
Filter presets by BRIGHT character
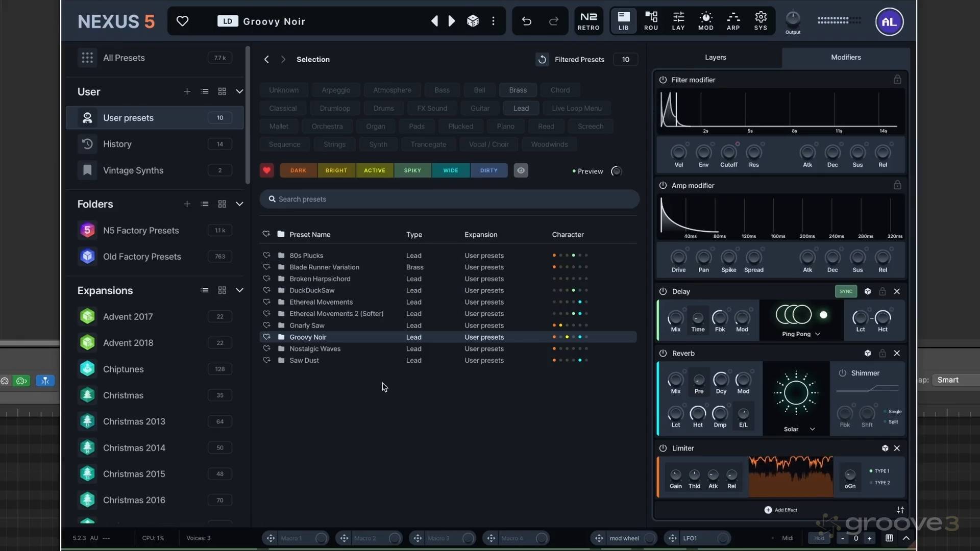pos(336,170)
